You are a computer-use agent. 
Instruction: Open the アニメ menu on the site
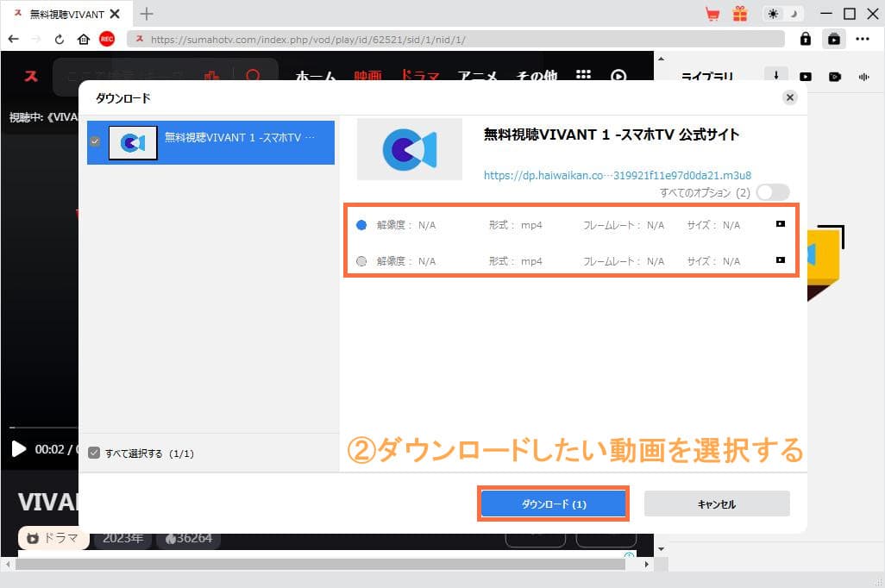478,76
